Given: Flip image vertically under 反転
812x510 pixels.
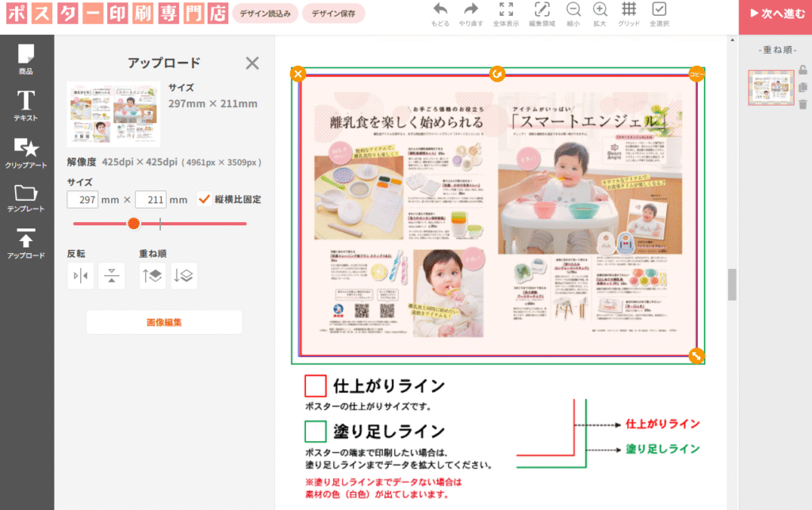Looking at the screenshot, I should 111,276.
